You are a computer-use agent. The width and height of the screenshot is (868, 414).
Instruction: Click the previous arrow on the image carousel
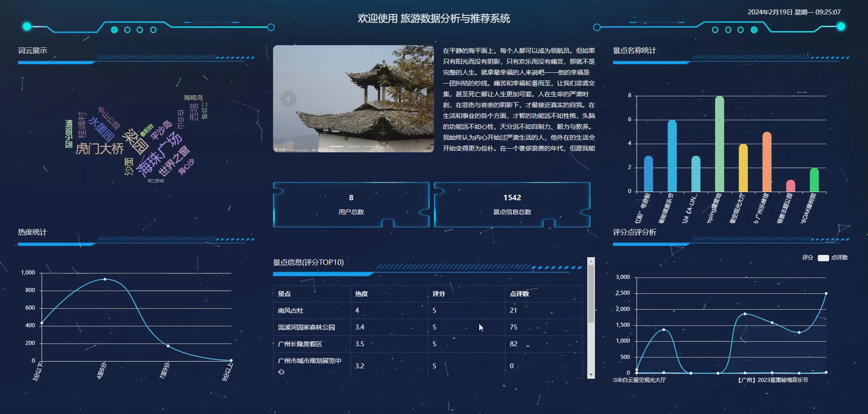(288, 99)
